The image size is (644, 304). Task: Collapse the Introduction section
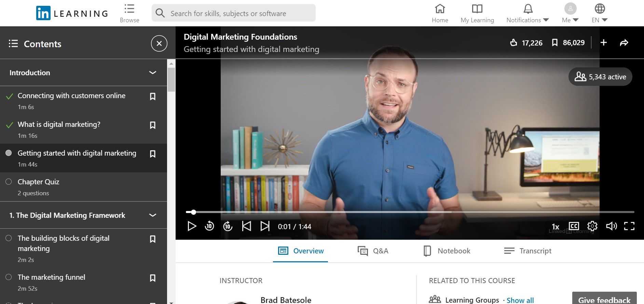(153, 72)
